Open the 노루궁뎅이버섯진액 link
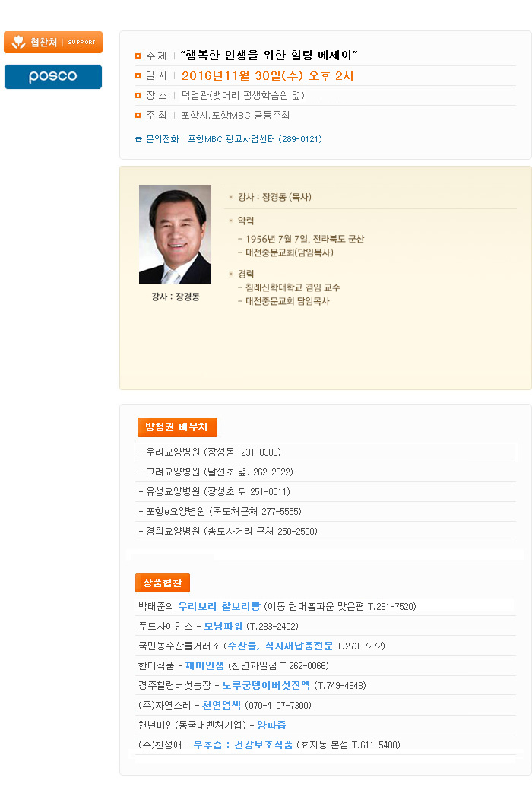The width and height of the screenshot is (532, 797). click(x=266, y=686)
